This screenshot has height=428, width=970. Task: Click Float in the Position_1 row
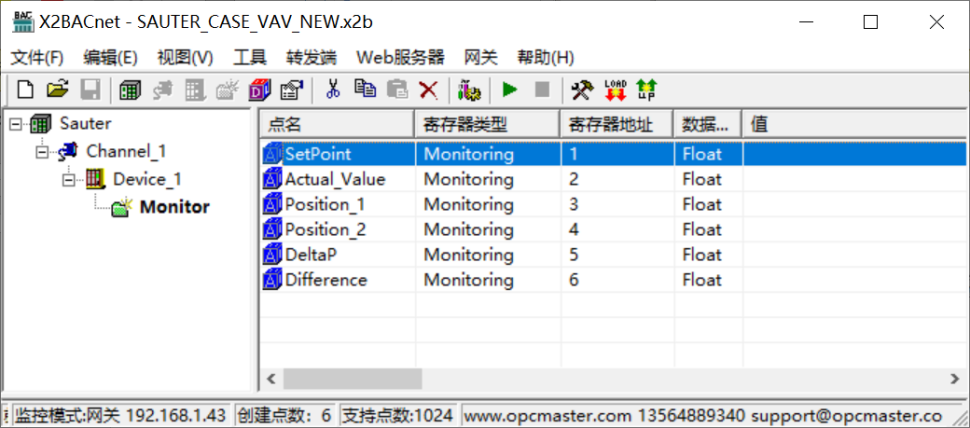(702, 205)
